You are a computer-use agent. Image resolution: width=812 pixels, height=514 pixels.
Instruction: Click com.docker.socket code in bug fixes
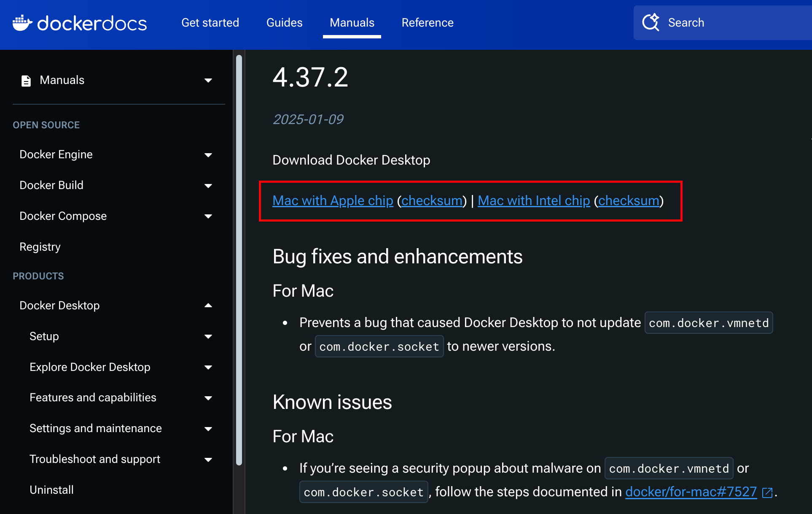(x=379, y=346)
